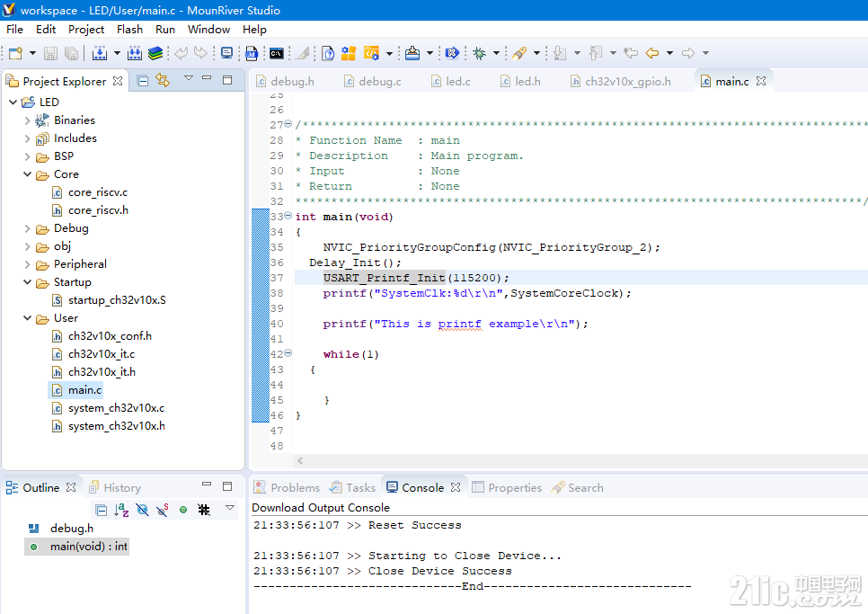Open the Flash menu
868x614 pixels.
coord(129,30)
